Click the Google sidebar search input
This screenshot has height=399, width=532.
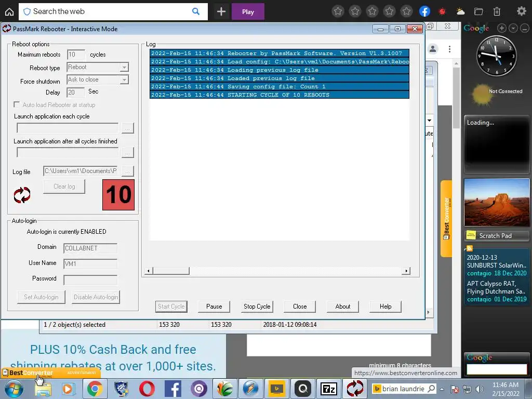pos(496,369)
